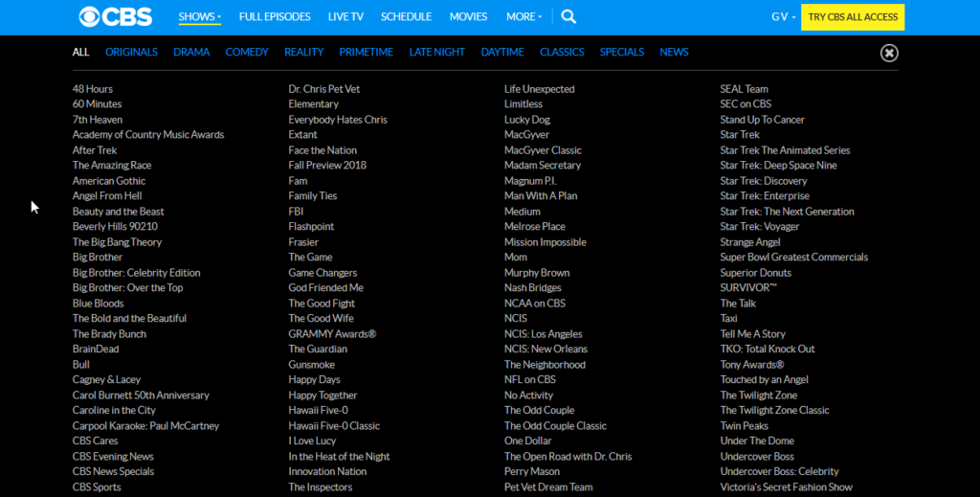This screenshot has height=497, width=980.
Task: Open Undercover Boss: Celebrity
Action: [x=779, y=471]
